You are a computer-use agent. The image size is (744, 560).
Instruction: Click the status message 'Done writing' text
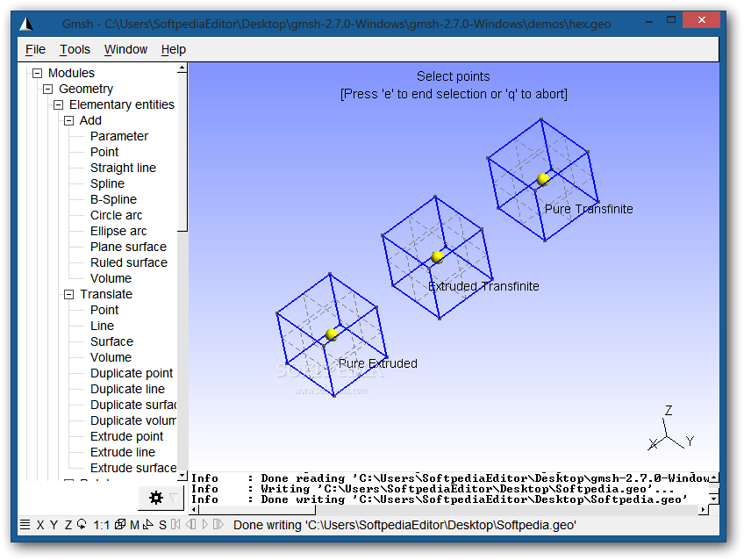click(404, 525)
